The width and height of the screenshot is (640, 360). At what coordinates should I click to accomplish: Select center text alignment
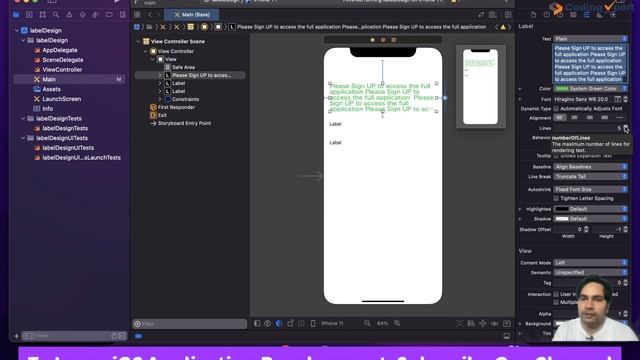tap(574, 118)
